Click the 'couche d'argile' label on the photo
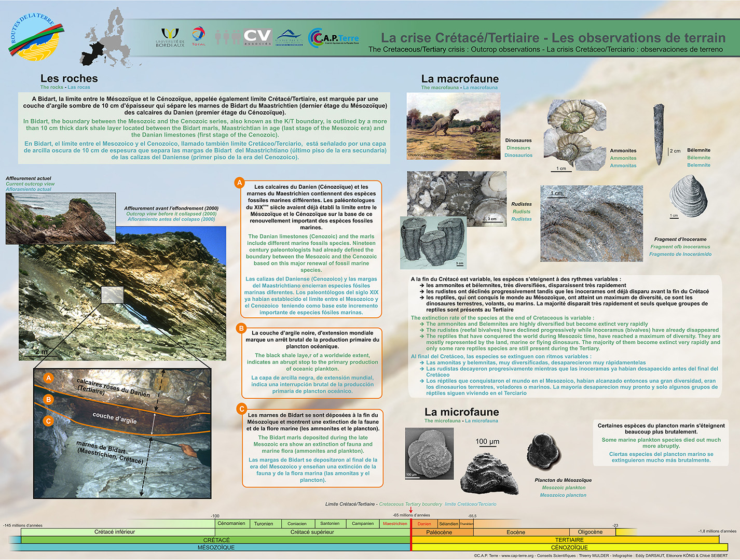Screen dimensions: 740x560 tap(115, 418)
